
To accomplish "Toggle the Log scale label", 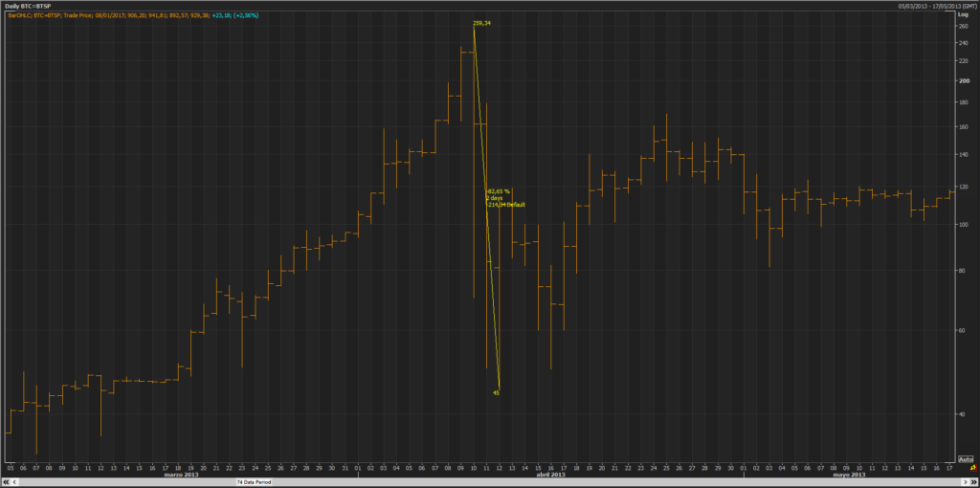I will coord(963,13).
